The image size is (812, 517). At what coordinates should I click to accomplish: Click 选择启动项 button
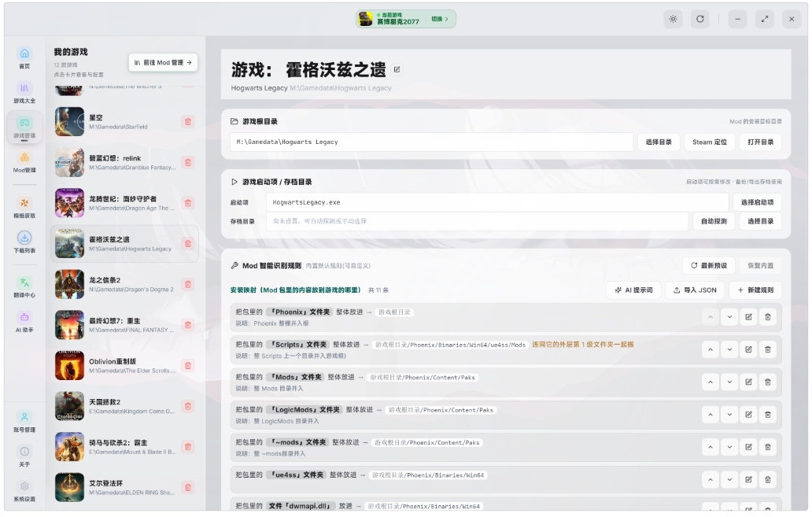(x=757, y=202)
